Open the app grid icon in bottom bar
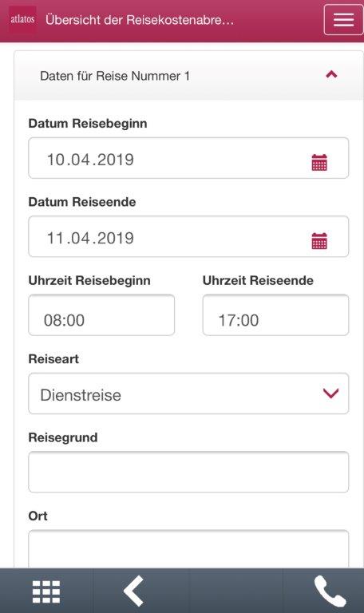The image size is (364, 613). pyautogui.click(x=46, y=591)
